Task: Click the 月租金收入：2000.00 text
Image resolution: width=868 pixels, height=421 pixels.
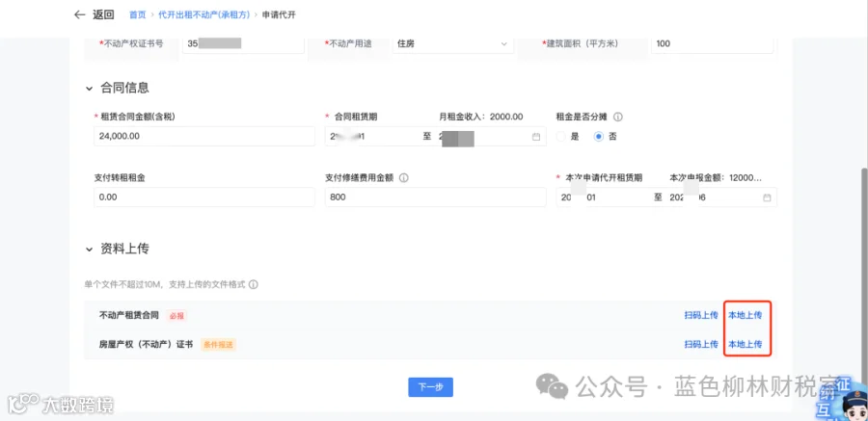Action: [481, 117]
